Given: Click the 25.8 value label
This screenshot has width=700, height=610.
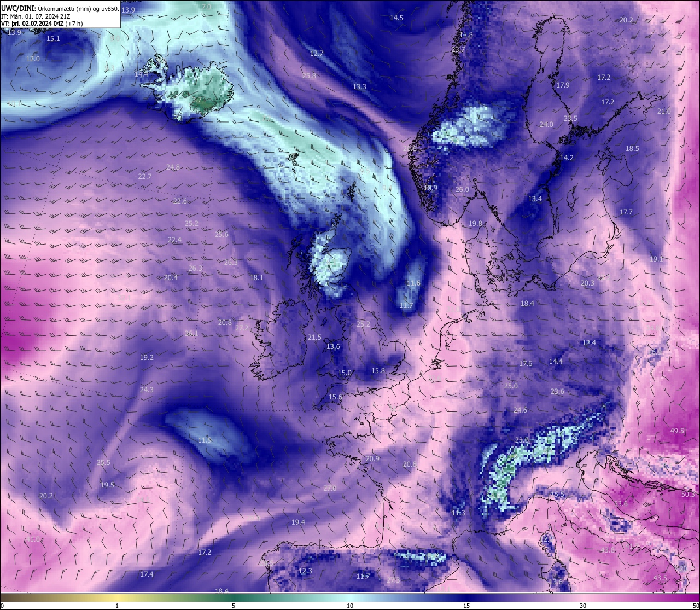Looking at the screenshot, I should pyautogui.click(x=309, y=75).
